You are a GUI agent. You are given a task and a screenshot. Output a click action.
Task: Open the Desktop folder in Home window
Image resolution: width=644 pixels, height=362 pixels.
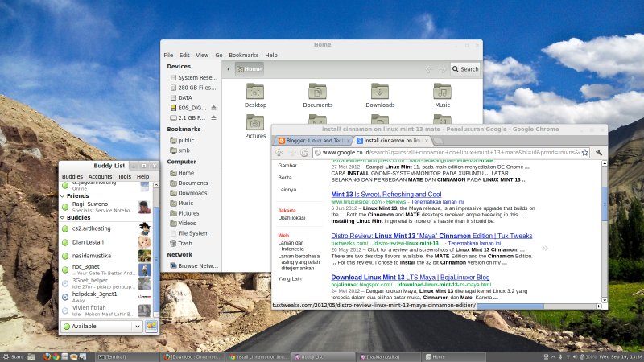(x=255, y=95)
